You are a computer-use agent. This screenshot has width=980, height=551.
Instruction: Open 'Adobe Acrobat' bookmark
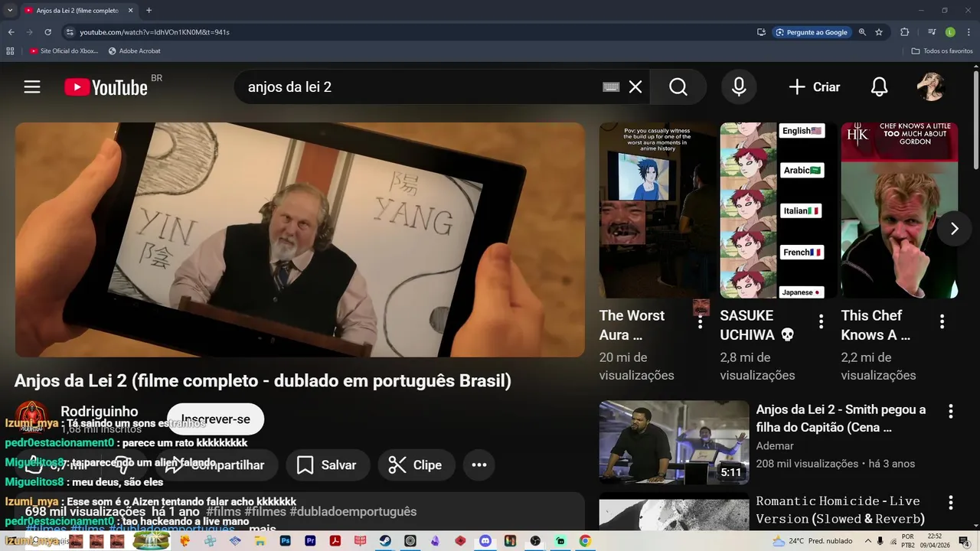(x=135, y=51)
